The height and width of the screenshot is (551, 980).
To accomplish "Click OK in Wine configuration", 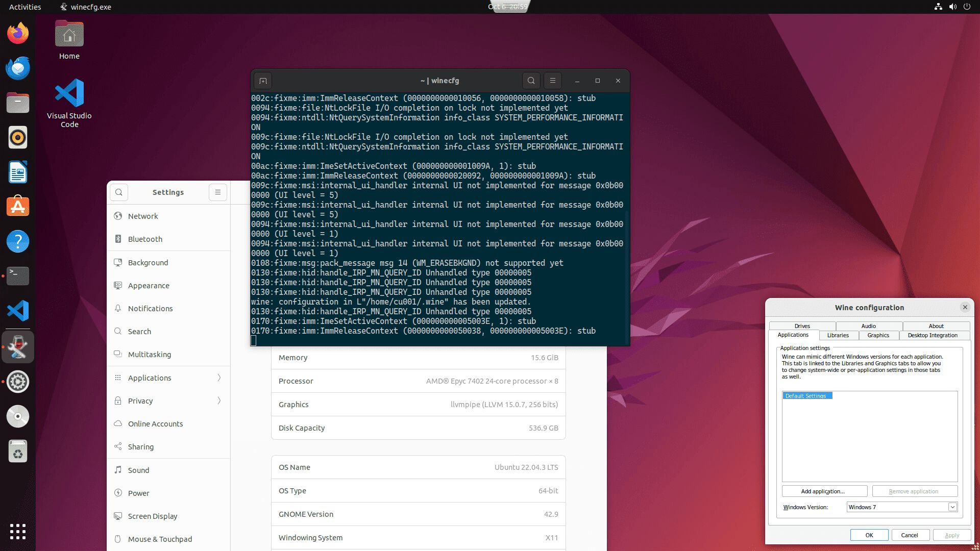I will coord(869,535).
